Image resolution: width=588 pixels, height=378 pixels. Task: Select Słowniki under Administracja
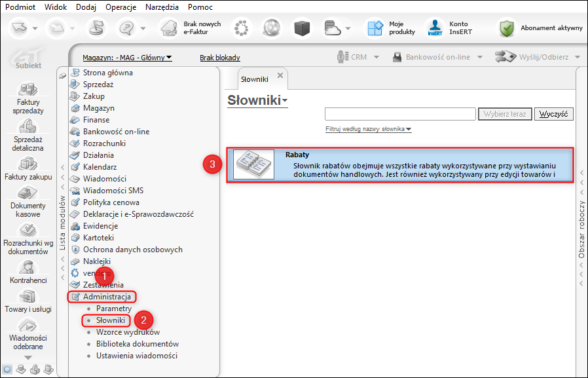coord(110,320)
